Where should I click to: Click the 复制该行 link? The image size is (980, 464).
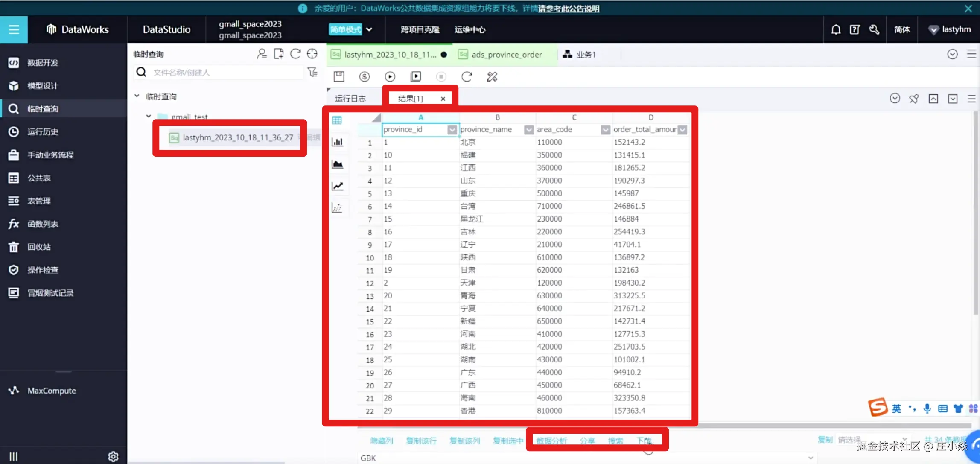[421, 441]
